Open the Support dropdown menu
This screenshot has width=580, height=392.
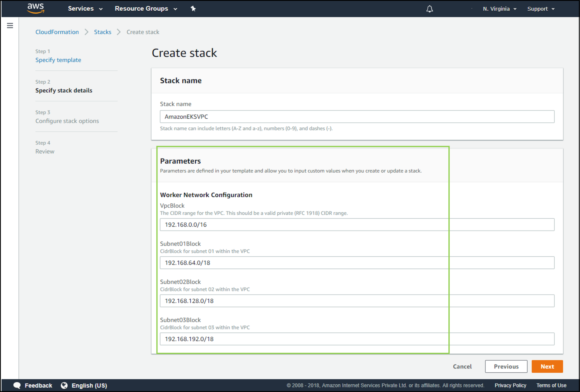pyautogui.click(x=541, y=9)
